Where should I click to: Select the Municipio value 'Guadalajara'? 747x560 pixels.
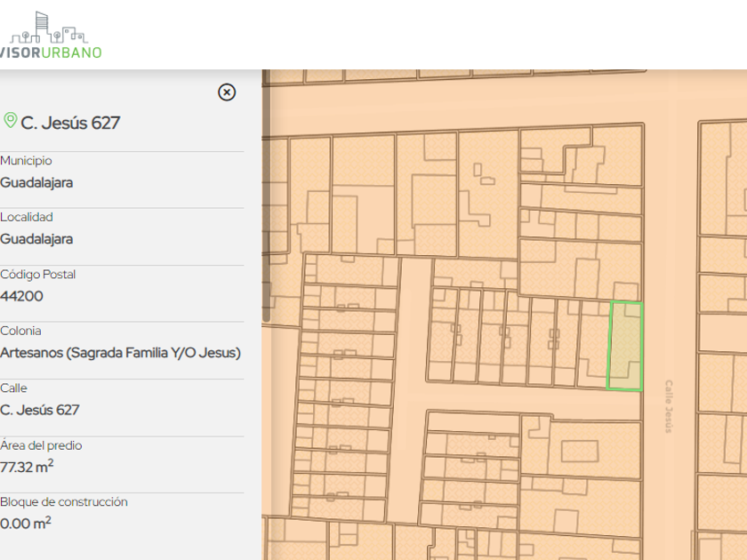(36, 183)
